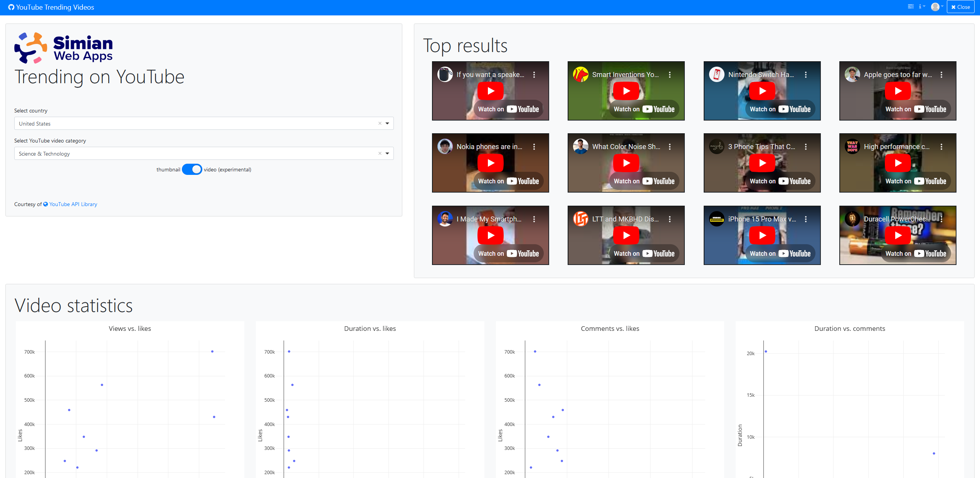The image size is (980, 478).
Task: Open the user avatar menu
Action: (x=937, y=7)
